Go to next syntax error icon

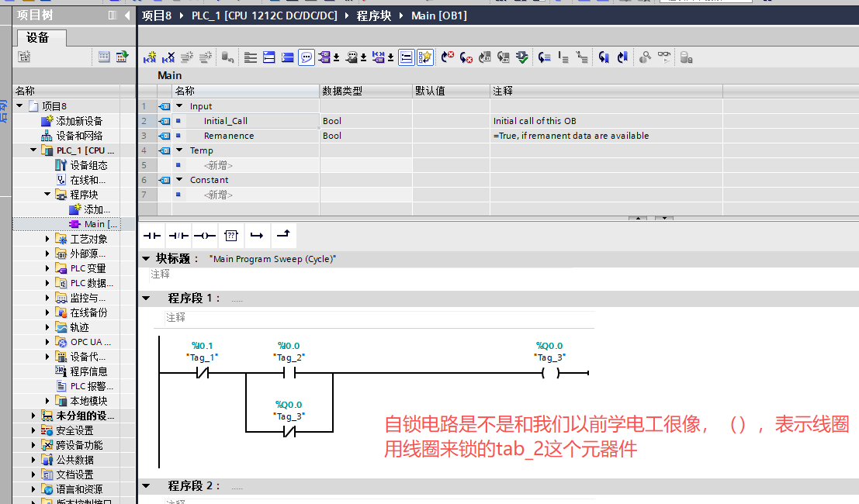[x=448, y=57]
